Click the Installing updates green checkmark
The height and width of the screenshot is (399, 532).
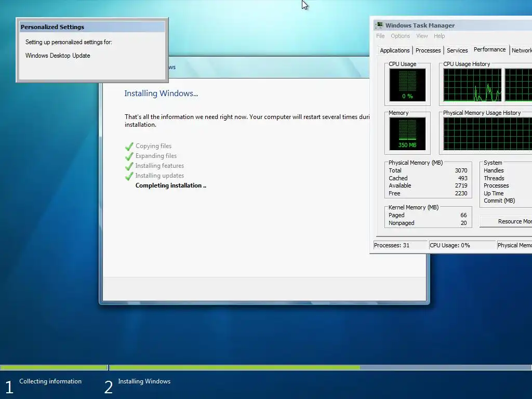(129, 176)
